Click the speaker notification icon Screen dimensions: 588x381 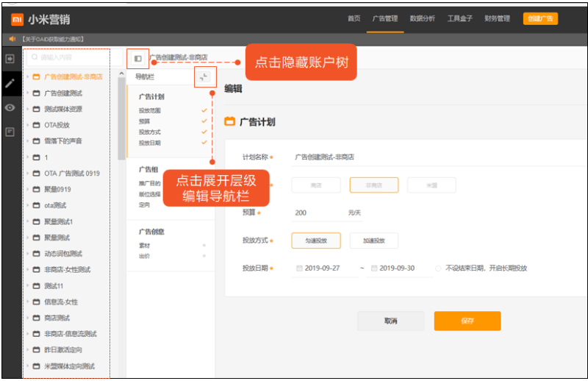(x=12, y=39)
